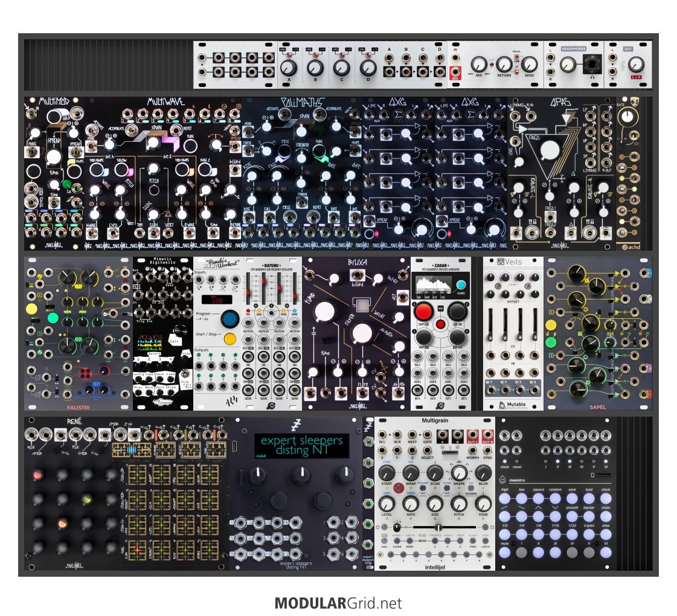Image resolution: width=677 pixels, height=616 pixels.
Task: Click the OUT L jack on Multigrain
Action: (x=473, y=434)
